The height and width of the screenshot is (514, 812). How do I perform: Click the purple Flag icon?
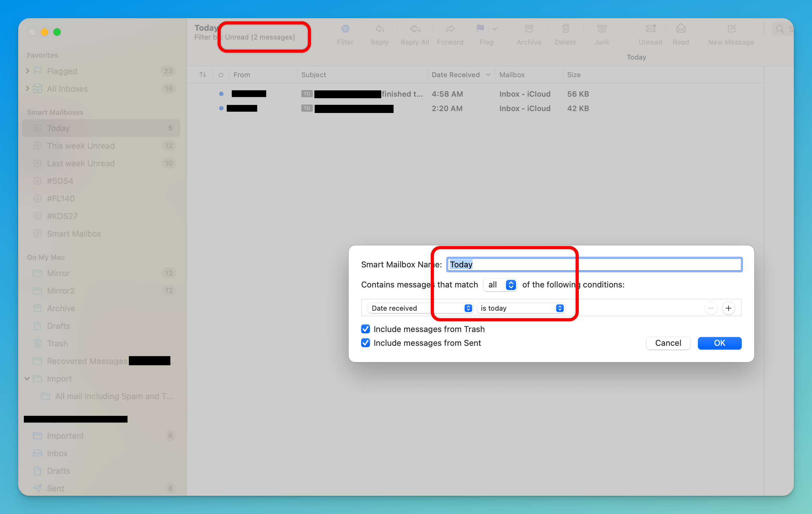[480, 29]
